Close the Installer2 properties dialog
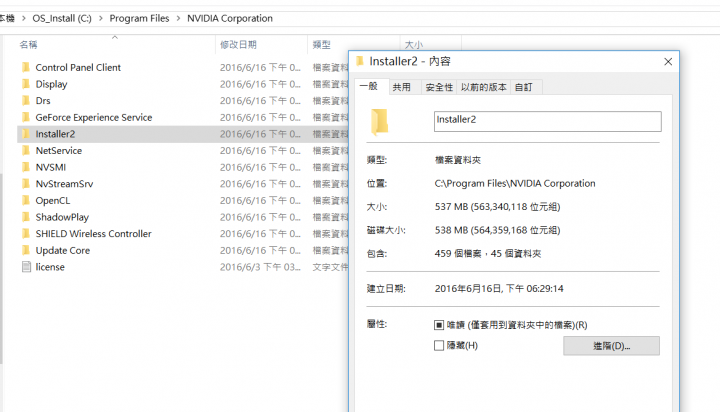The width and height of the screenshot is (720, 412). click(x=668, y=62)
